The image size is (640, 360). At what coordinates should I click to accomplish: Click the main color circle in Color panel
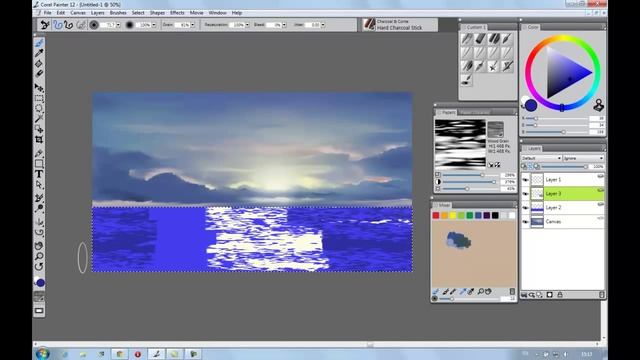531,105
